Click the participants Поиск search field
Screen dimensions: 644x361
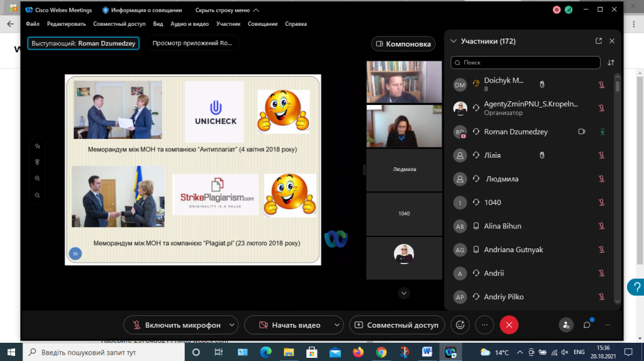coord(526,63)
